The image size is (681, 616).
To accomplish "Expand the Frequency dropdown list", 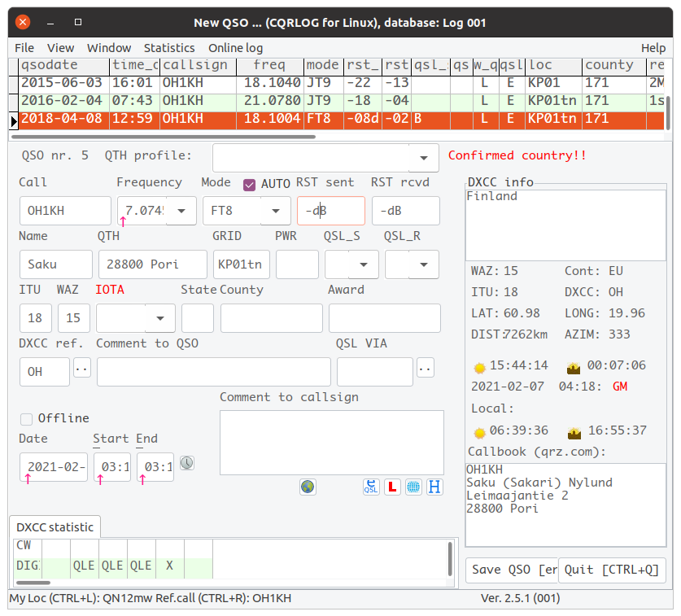I will 181,211.
